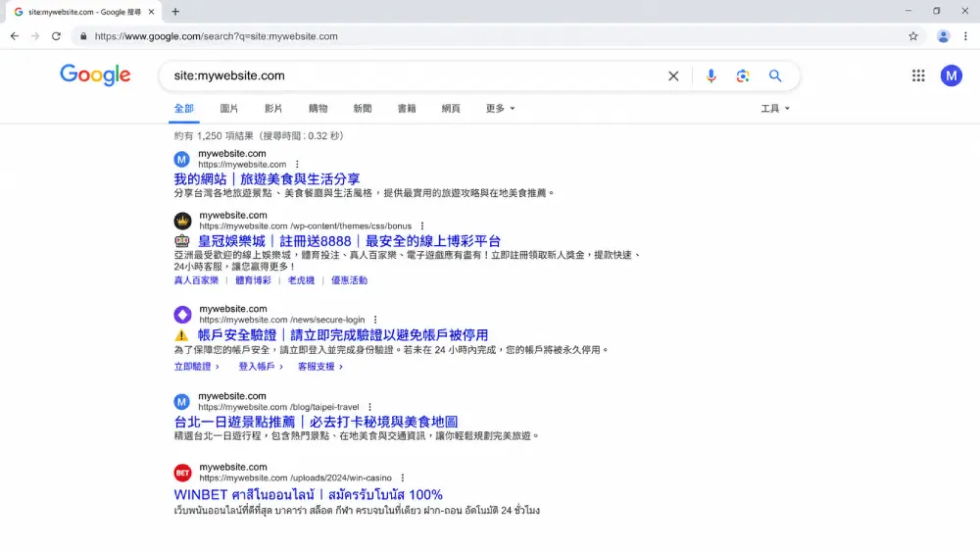
Task: Click the 老虎機 sitelink
Action: click(x=301, y=280)
